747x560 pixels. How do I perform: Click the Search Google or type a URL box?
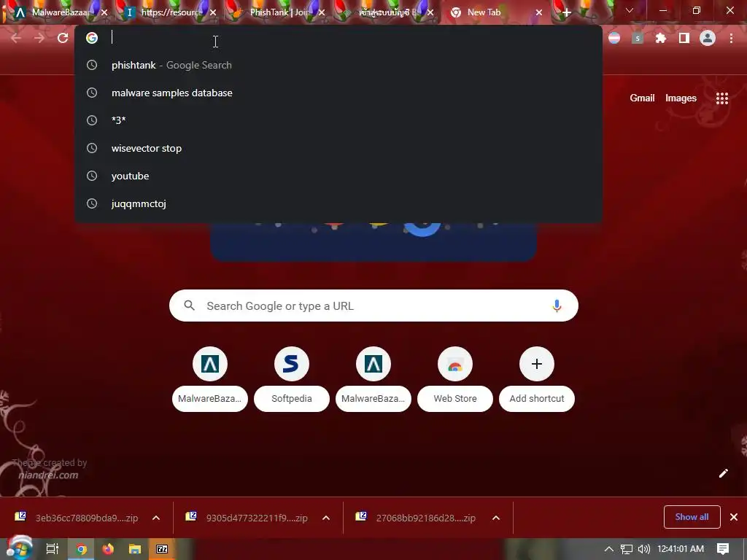373,306
